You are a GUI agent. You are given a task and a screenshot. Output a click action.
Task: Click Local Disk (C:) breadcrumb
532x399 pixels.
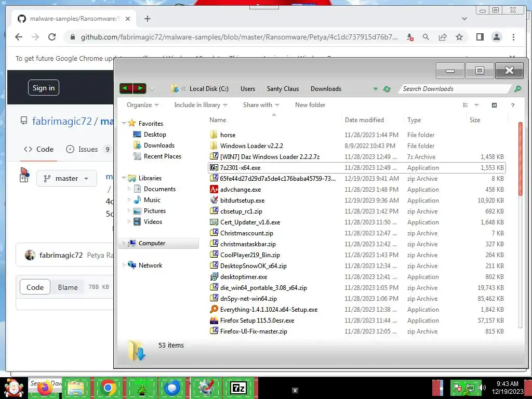tap(209, 89)
